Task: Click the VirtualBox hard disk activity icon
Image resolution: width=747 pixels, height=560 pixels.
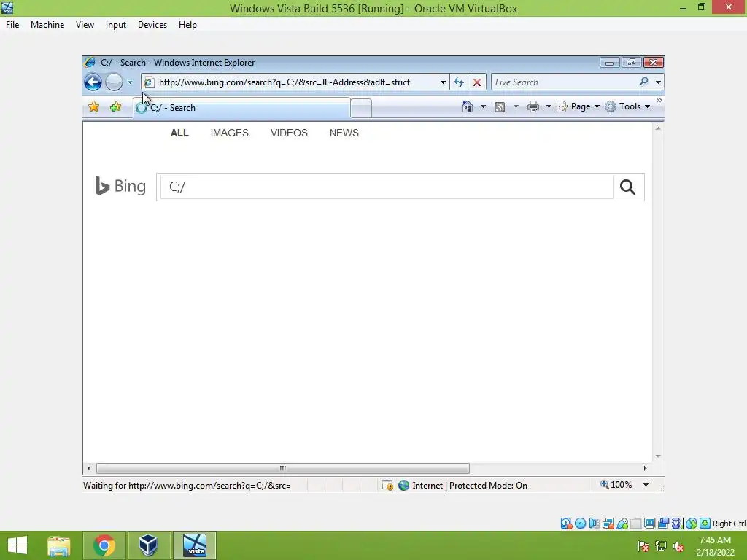Action: tap(566, 524)
